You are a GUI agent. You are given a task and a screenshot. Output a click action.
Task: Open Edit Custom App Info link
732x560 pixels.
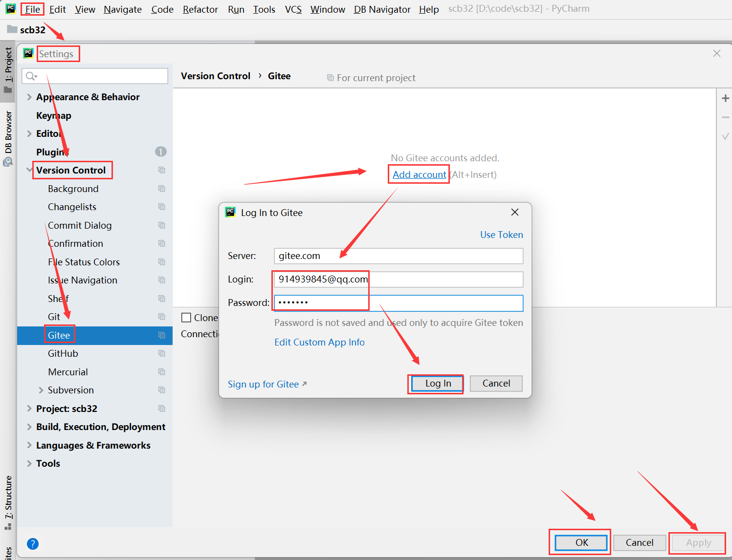(x=319, y=342)
